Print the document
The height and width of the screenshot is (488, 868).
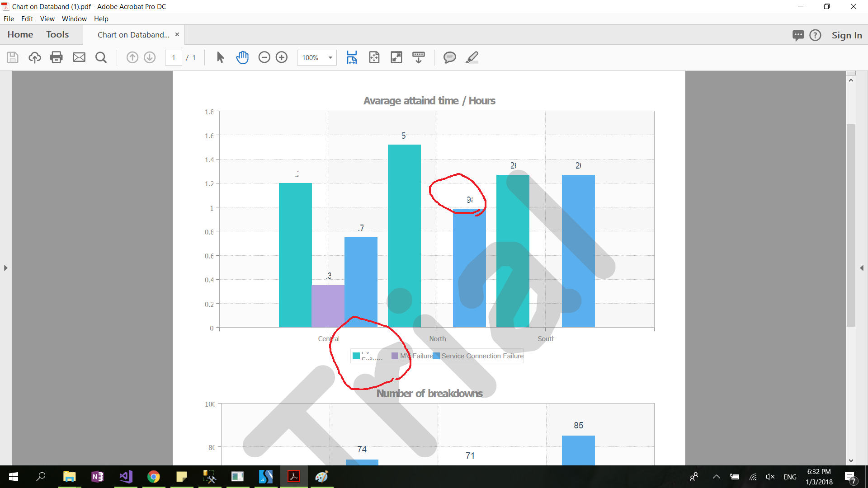coord(57,57)
